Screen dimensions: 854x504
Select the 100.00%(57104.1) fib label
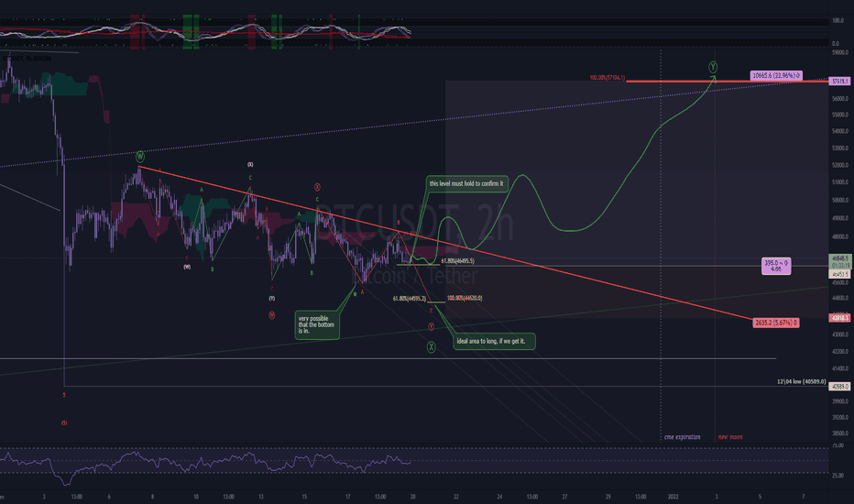tap(607, 78)
